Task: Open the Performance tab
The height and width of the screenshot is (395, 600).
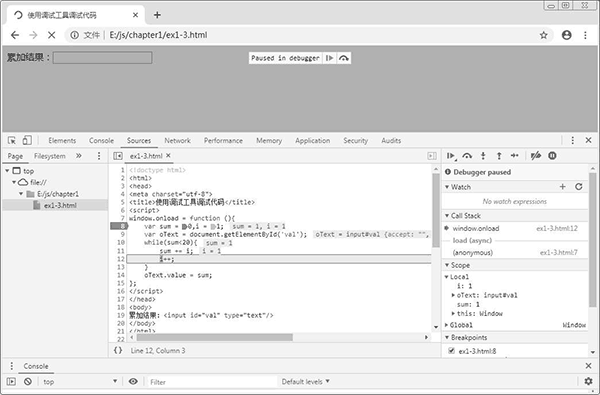Action: tap(223, 140)
